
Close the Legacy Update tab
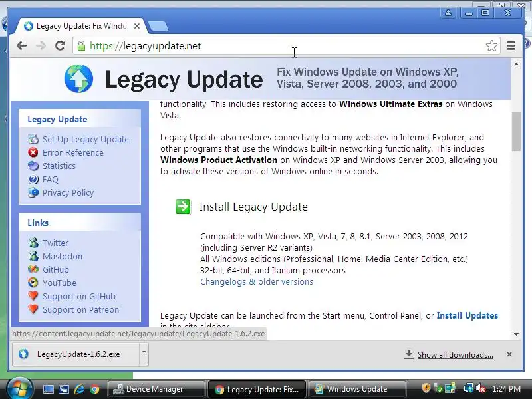tap(137, 26)
